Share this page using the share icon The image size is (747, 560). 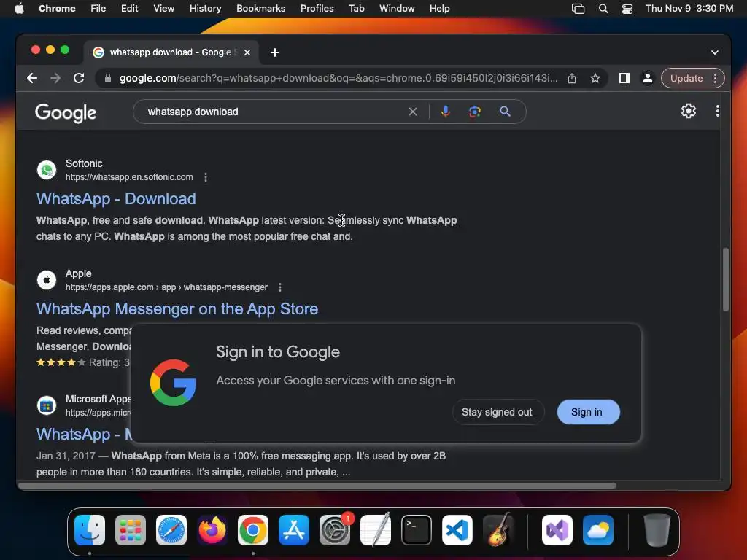click(x=572, y=78)
